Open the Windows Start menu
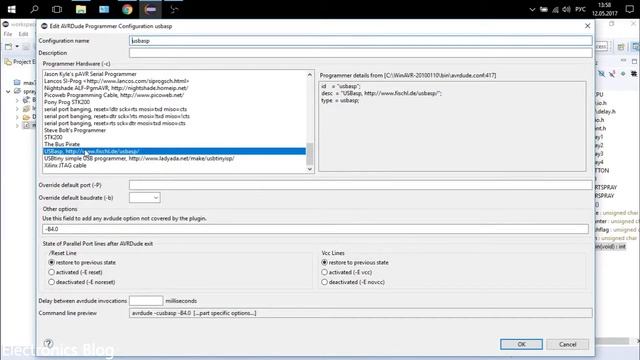This screenshot has width=640, height=360. click(11, 9)
